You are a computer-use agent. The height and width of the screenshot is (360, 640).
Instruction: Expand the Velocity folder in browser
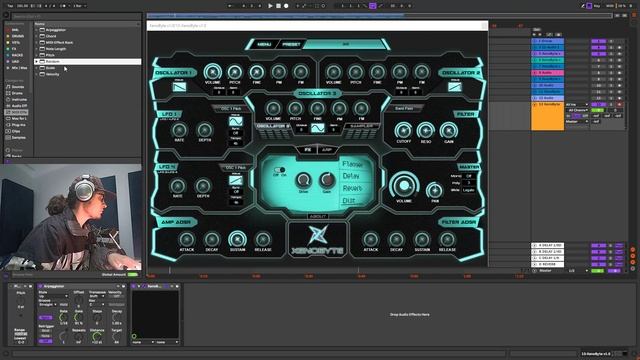(x=36, y=74)
